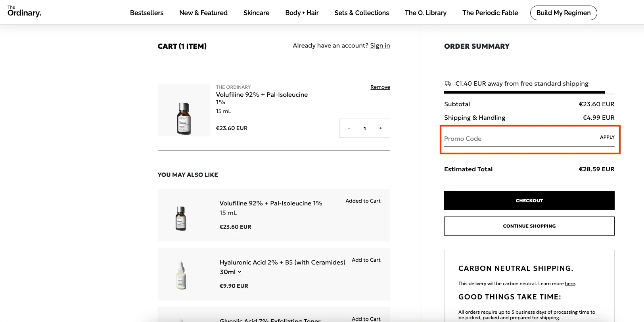Add Hyaluronic Acid 2% + B5 to cart
The image size is (644, 322).
pyautogui.click(x=366, y=260)
